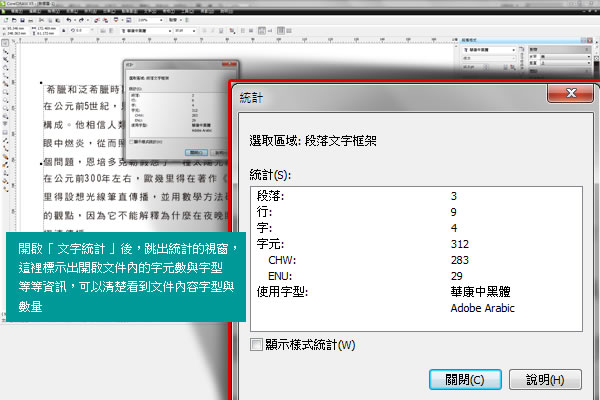Select the Ellipse tool in toolbox
This screenshot has height=400, width=600.
[5, 100]
